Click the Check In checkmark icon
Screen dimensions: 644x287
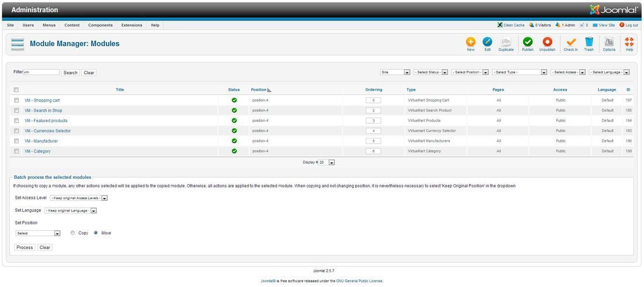coord(571,42)
